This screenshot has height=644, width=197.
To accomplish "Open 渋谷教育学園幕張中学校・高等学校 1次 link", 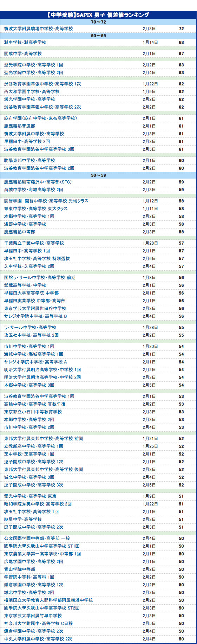I will 42,84.
